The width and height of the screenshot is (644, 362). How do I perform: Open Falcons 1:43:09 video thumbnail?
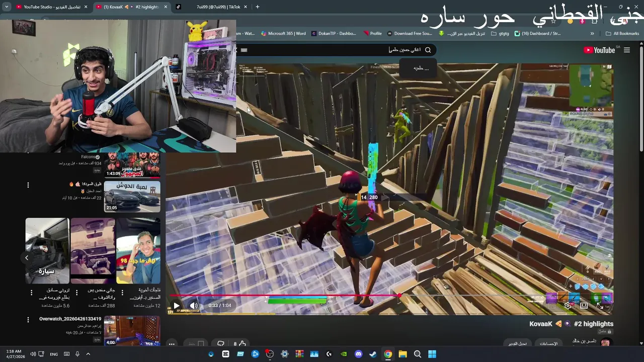coord(132,165)
